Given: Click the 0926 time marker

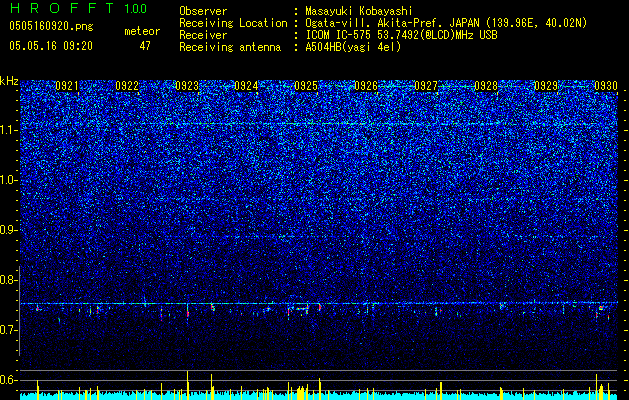Looking at the screenshot, I should click(x=366, y=86).
